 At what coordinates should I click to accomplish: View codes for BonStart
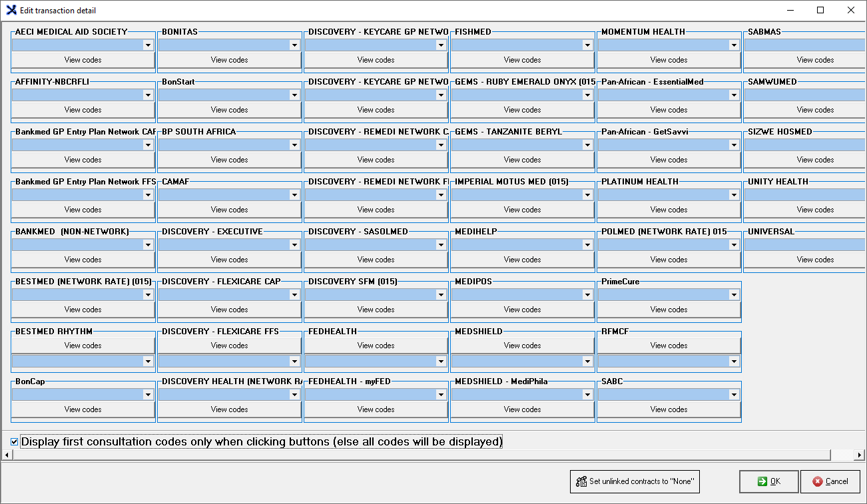click(230, 110)
